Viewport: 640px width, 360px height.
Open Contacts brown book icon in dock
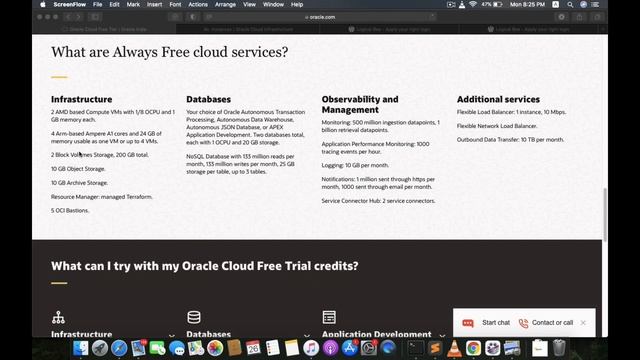tap(234, 348)
